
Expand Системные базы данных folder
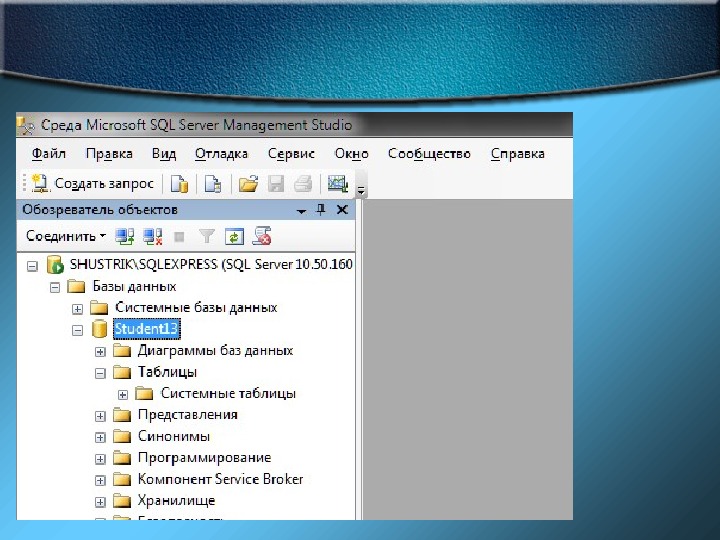click(x=77, y=309)
